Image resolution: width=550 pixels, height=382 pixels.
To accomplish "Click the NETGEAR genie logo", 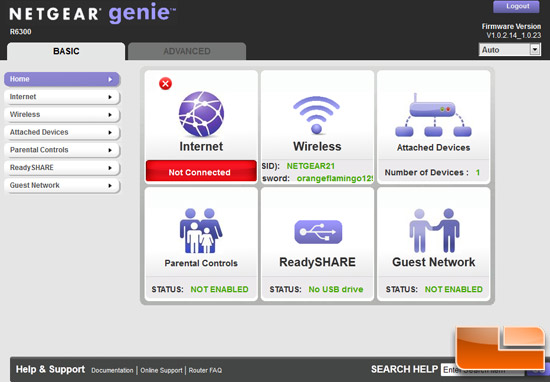I will (x=93, y=13).
